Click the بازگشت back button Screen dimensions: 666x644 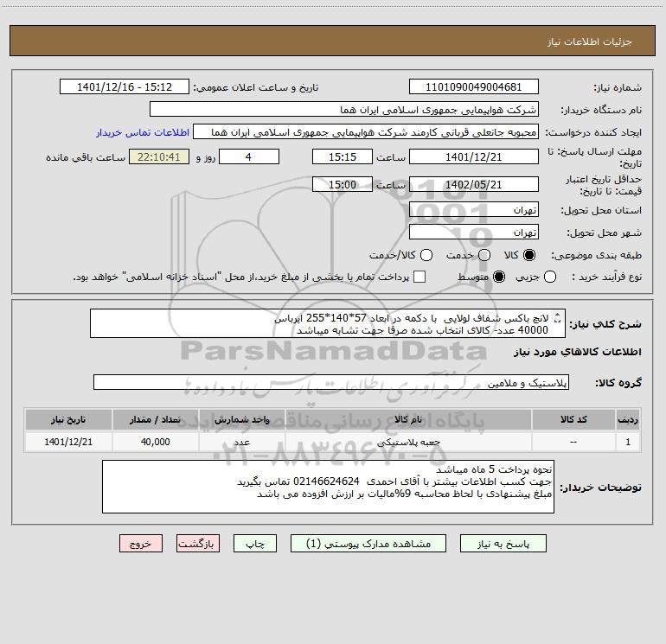(x=198, y=544)
